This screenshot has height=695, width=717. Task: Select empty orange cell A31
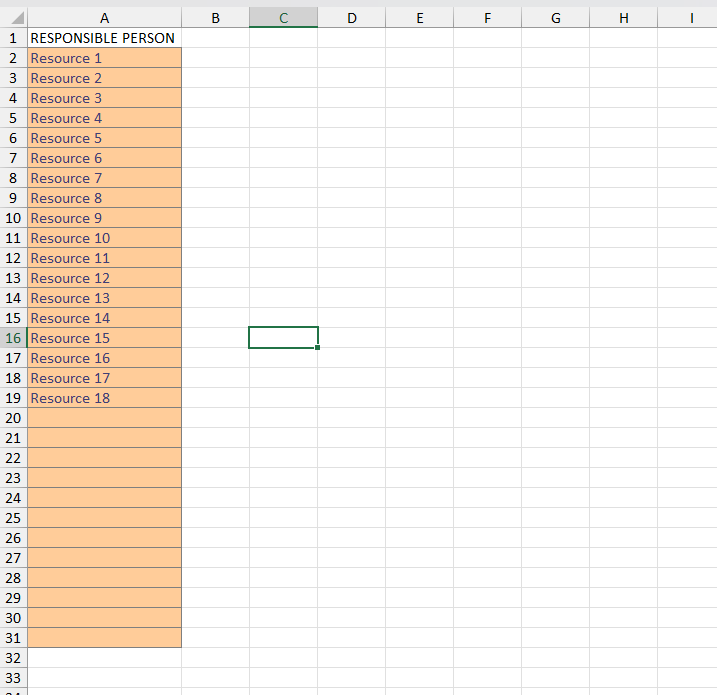(105, 638)
